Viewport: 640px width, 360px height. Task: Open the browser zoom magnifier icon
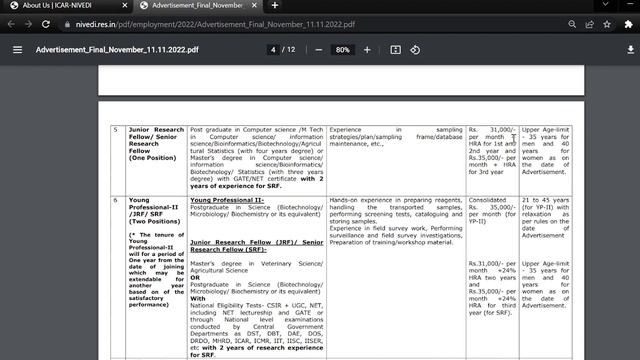[x=572, y=24]
